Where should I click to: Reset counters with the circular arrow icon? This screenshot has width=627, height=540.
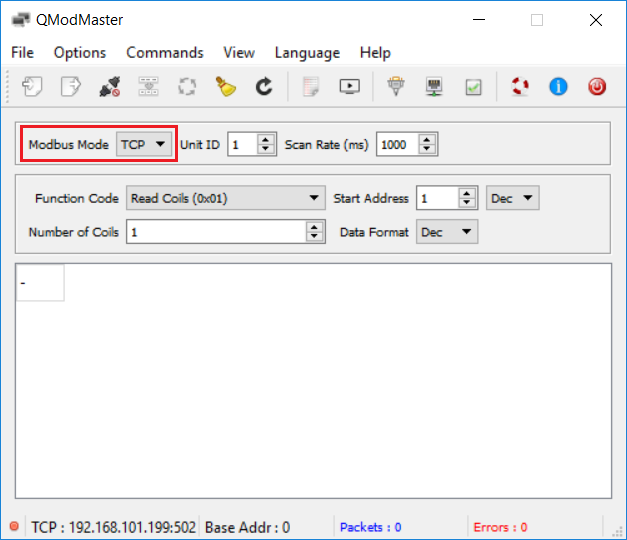pyautogui.click(x=264, y=86)
